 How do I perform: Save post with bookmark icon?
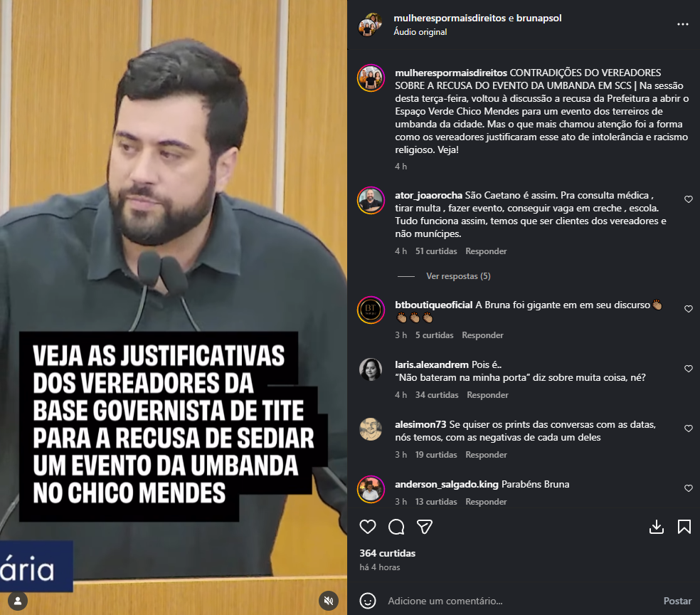(x=684, y=527)
